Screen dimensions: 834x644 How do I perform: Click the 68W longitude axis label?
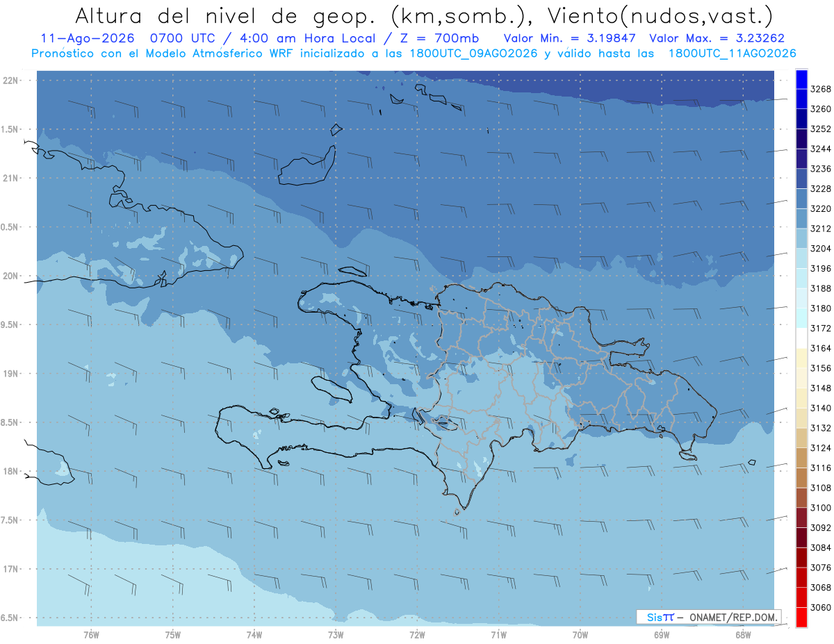pyautogui.click(x=743, y=635)
